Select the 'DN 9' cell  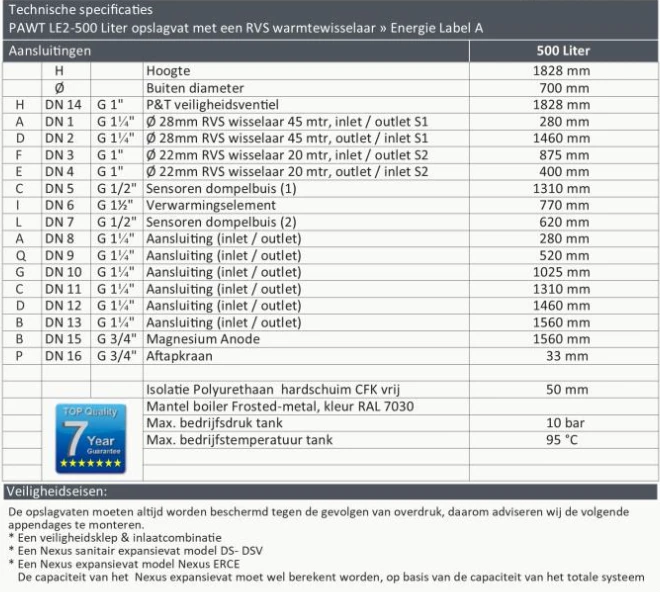pos(59,255)
